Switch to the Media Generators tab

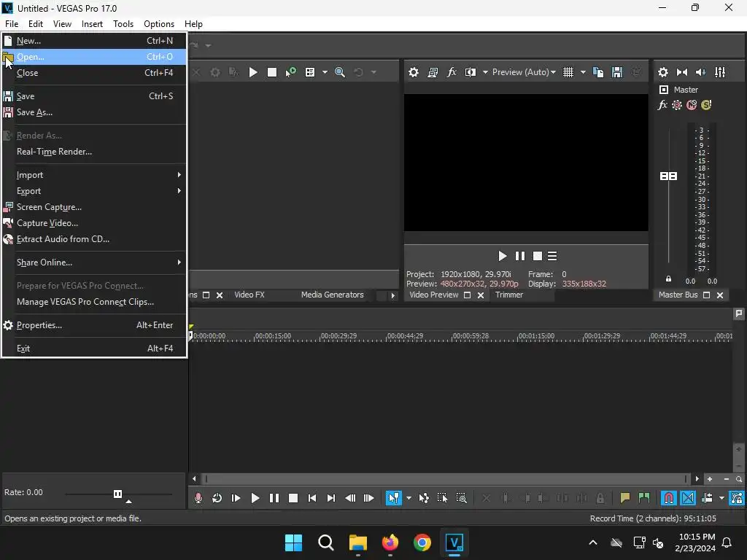pos(332,295)
